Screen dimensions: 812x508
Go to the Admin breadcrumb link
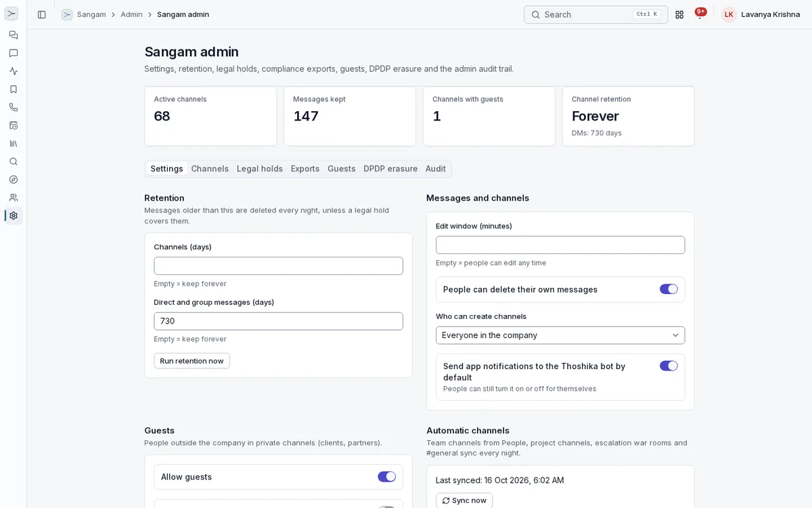(x=131, y=14)
